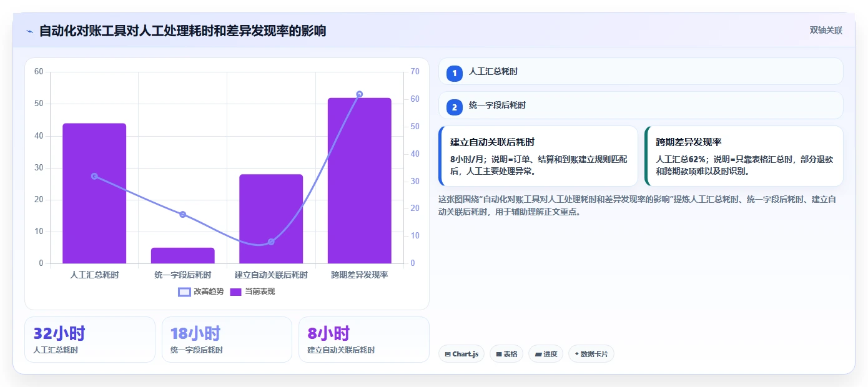Select the 表格 tag
The image size is (868, 387).
[506, 354]
